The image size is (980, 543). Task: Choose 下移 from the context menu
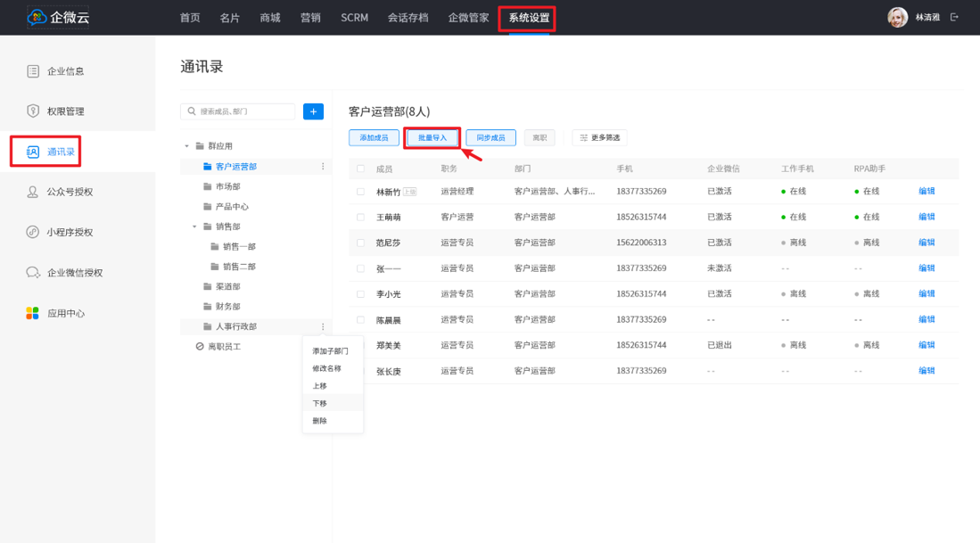(319, 404)
